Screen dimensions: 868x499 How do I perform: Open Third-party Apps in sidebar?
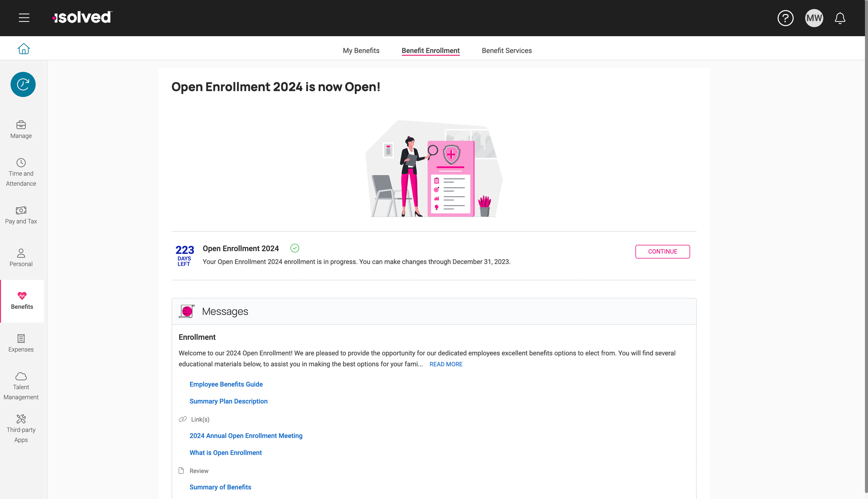pos(21,429)
